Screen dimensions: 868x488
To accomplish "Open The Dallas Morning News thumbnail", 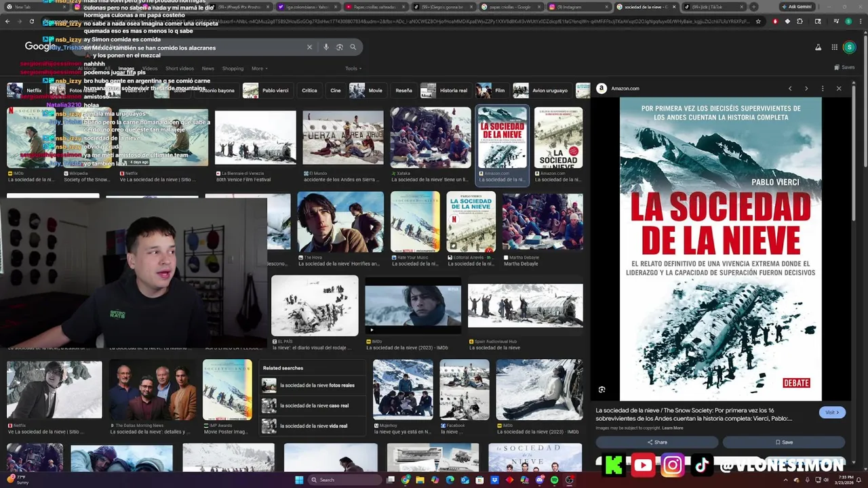I will [153, 390].
